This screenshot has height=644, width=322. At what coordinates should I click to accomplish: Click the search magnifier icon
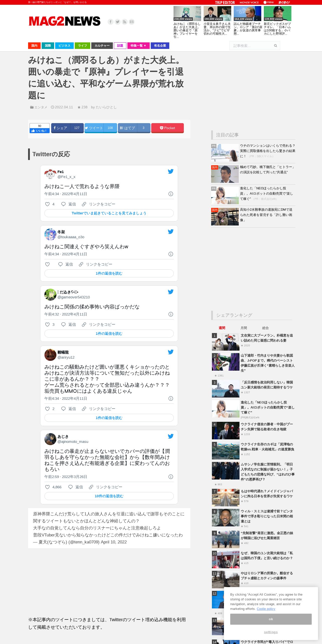[x=275, y=46]
